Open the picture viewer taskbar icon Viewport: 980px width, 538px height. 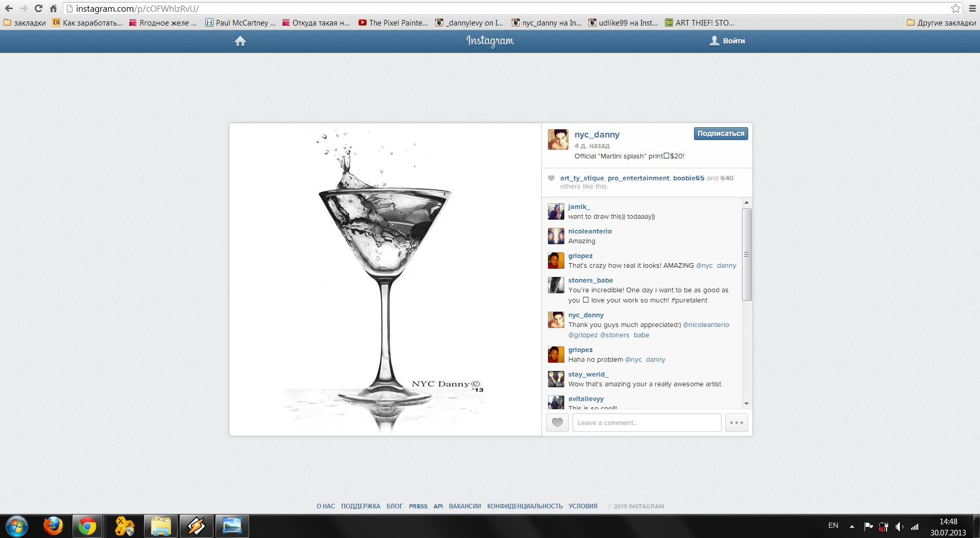[232, 526]
